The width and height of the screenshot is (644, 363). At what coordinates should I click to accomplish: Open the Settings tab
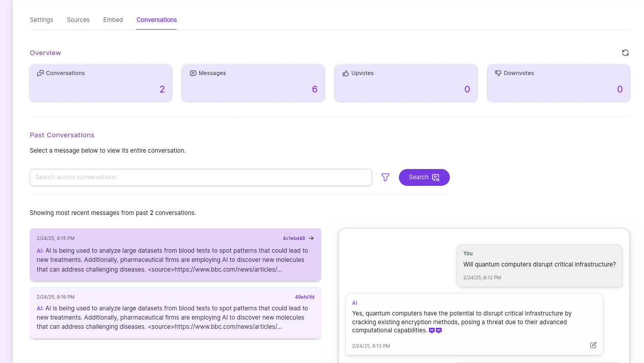coord(41,20)
